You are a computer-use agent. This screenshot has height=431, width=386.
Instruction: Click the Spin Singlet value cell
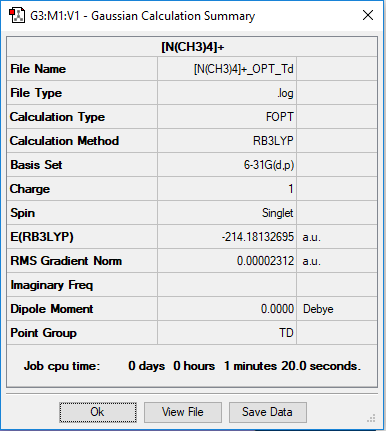(227, 213)
